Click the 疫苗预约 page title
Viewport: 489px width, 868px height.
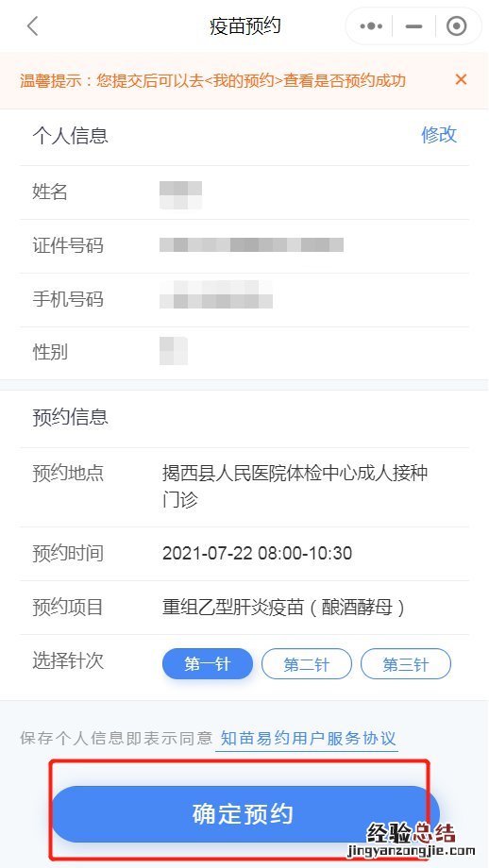coord(244,26)
